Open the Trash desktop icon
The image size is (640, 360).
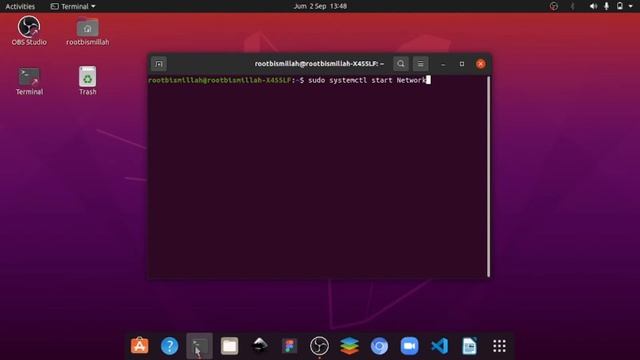(x=87, y=81)
